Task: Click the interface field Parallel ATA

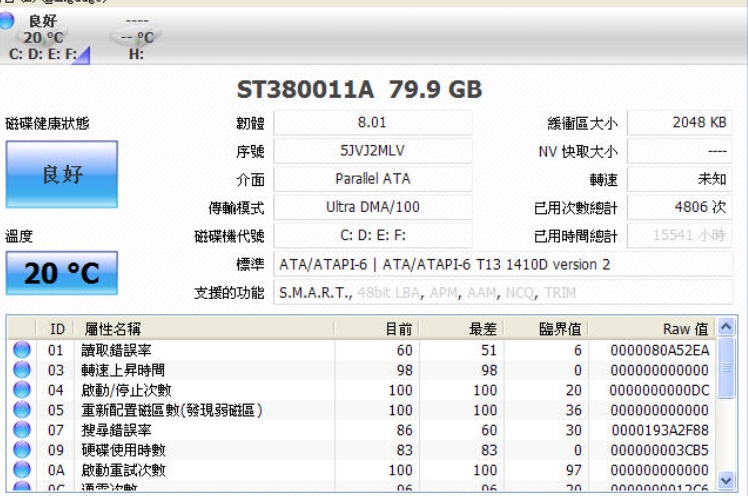Action: pyautogui.click(x=373, y=179)
